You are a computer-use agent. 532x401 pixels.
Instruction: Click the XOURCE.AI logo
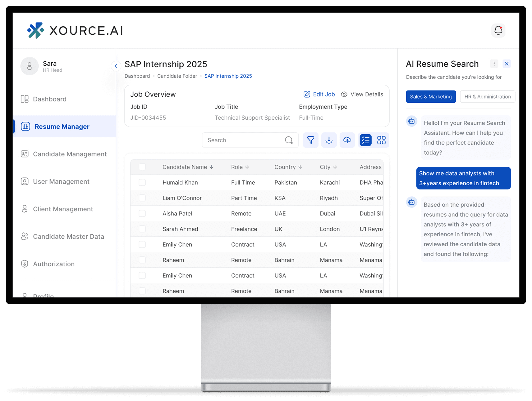[x=75, y=30]
